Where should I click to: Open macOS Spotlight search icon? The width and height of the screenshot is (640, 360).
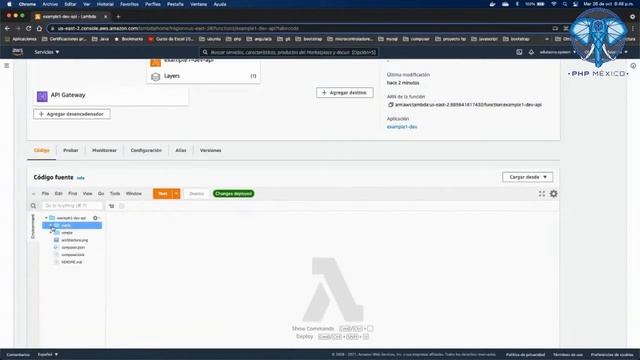565,4
